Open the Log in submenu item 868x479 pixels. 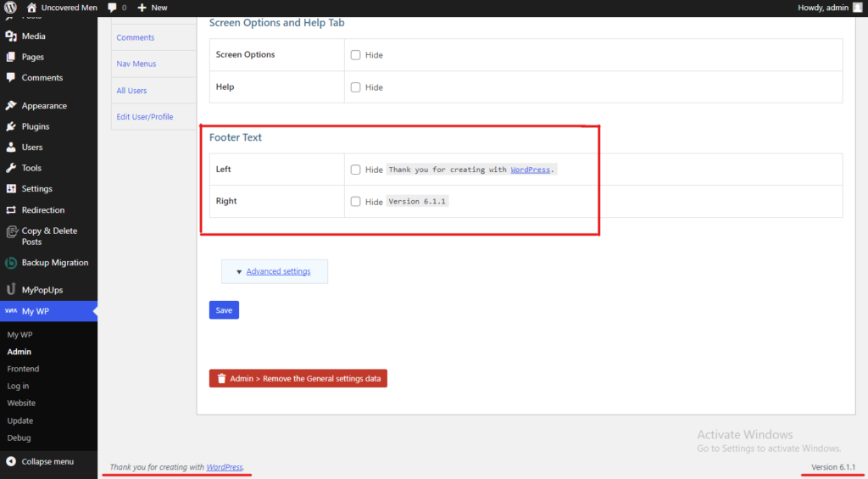coord(18,386)
